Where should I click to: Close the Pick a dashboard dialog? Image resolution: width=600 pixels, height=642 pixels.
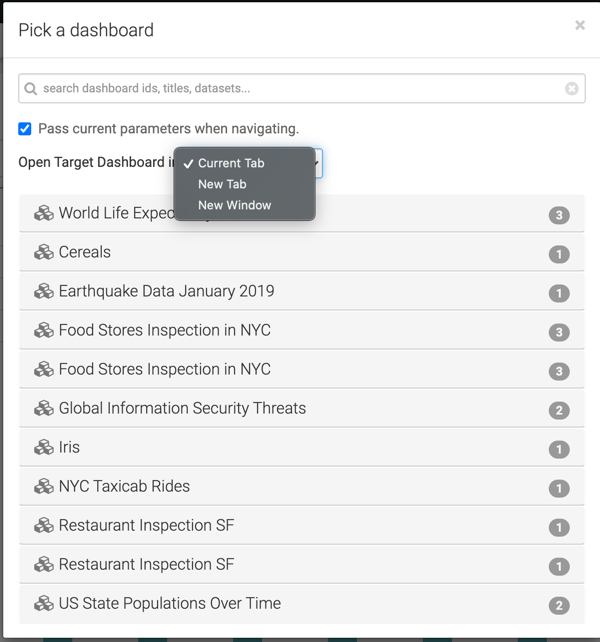click(x=579, y=26)
